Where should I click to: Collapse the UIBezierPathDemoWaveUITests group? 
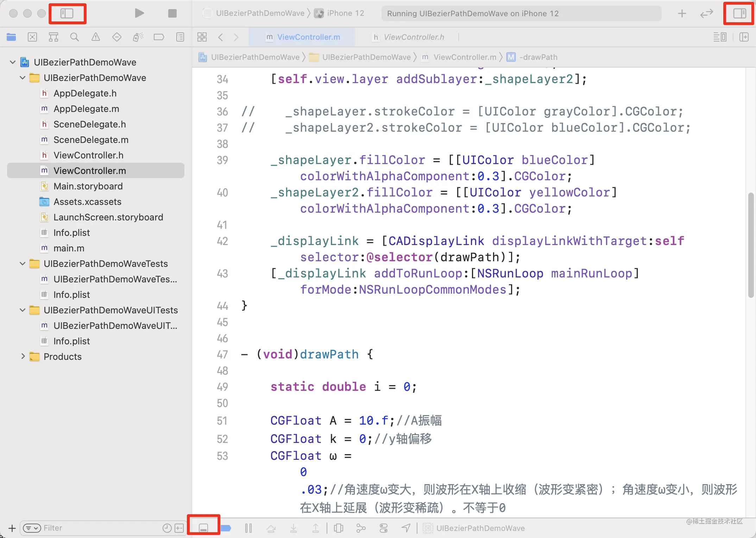(23, 310)
